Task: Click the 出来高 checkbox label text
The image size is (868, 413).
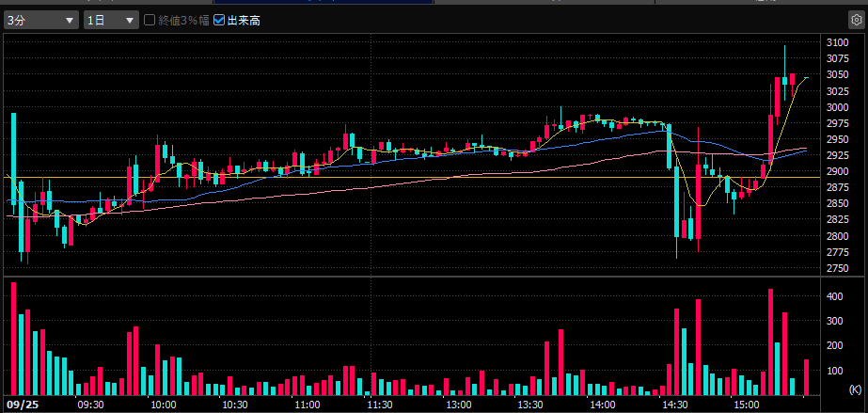Action: 243,20
